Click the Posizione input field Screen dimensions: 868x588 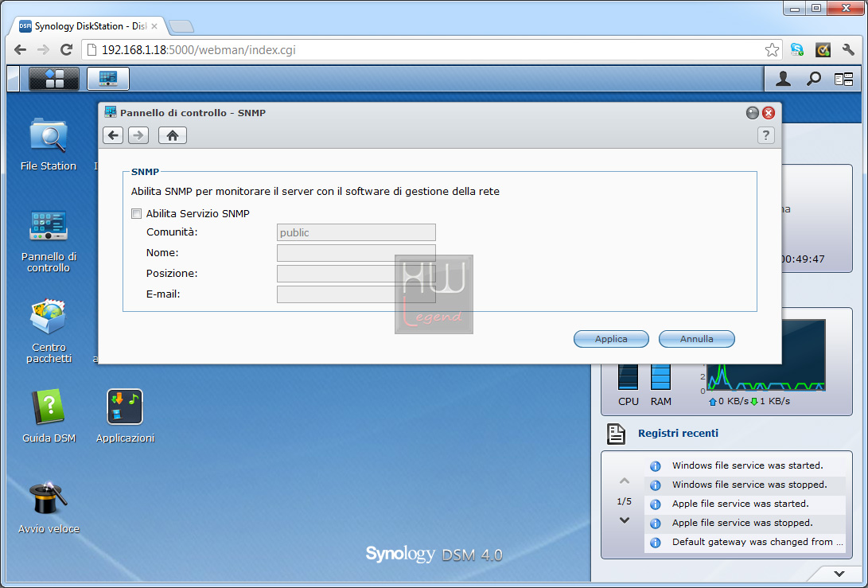coord(356,274)
